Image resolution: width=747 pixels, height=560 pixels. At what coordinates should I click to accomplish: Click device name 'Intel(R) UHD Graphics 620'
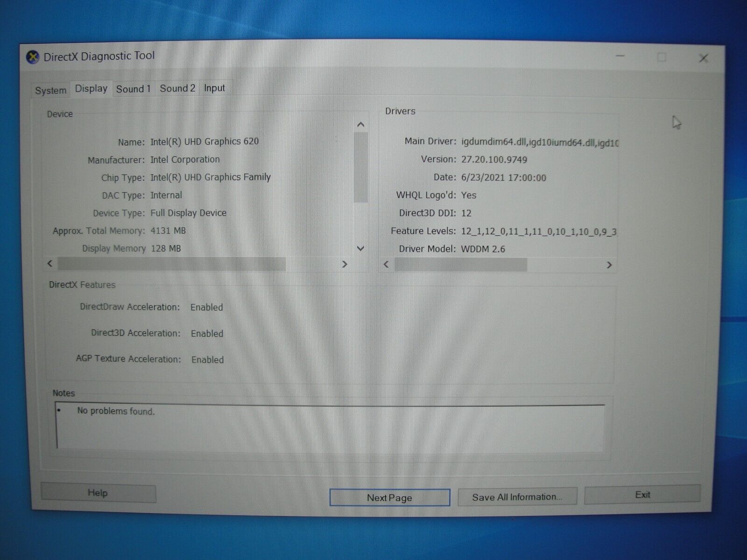click(x=204, y=141)
